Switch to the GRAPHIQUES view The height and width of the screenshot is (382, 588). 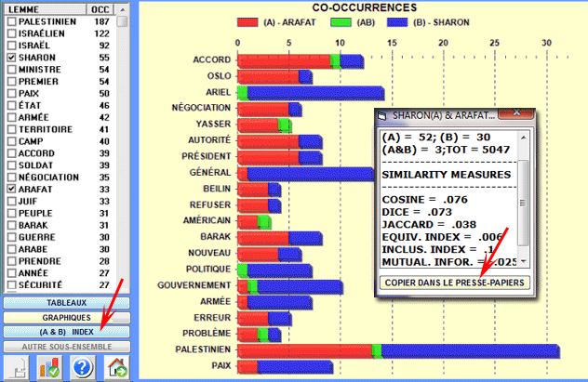click(66, 317)
